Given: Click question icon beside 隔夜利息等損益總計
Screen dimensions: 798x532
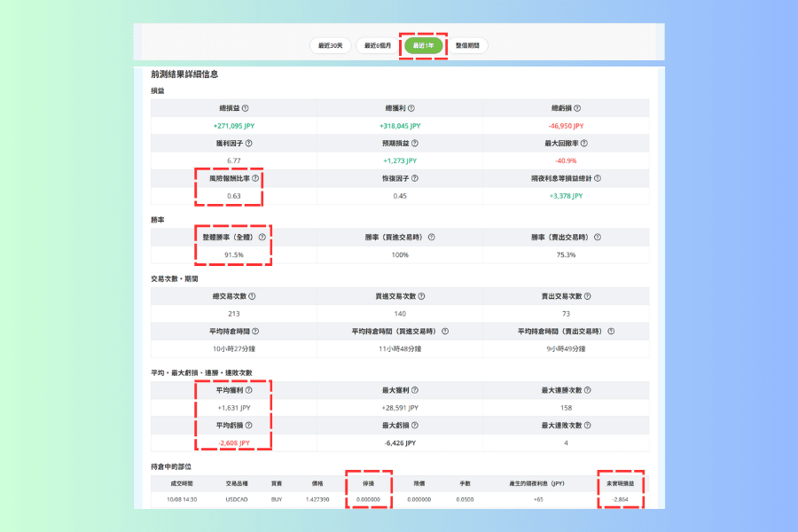Looking at the screenshot, I should coord(598,179).
